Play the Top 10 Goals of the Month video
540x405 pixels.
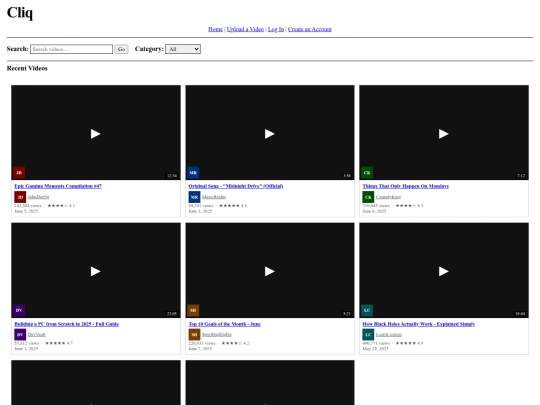click(x=270, y=271)
